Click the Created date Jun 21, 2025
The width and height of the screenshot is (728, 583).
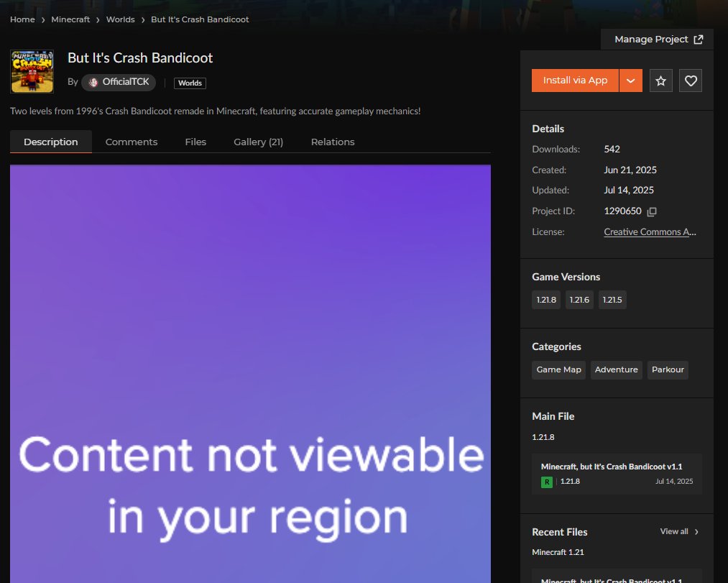(630, 170)
